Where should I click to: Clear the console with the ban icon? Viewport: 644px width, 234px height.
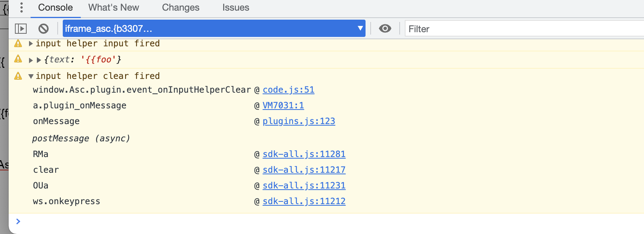click(44, 29)
